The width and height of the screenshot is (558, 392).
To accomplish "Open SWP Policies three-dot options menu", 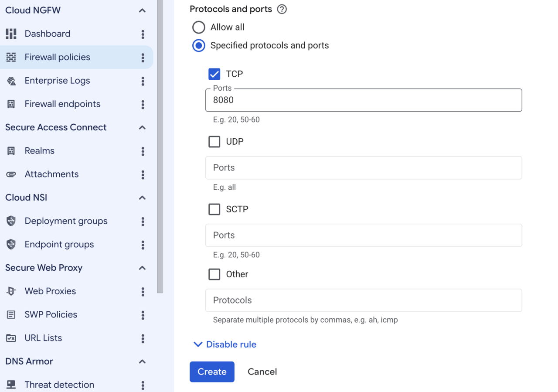I will pyautogui.click(x=143, y=315).
